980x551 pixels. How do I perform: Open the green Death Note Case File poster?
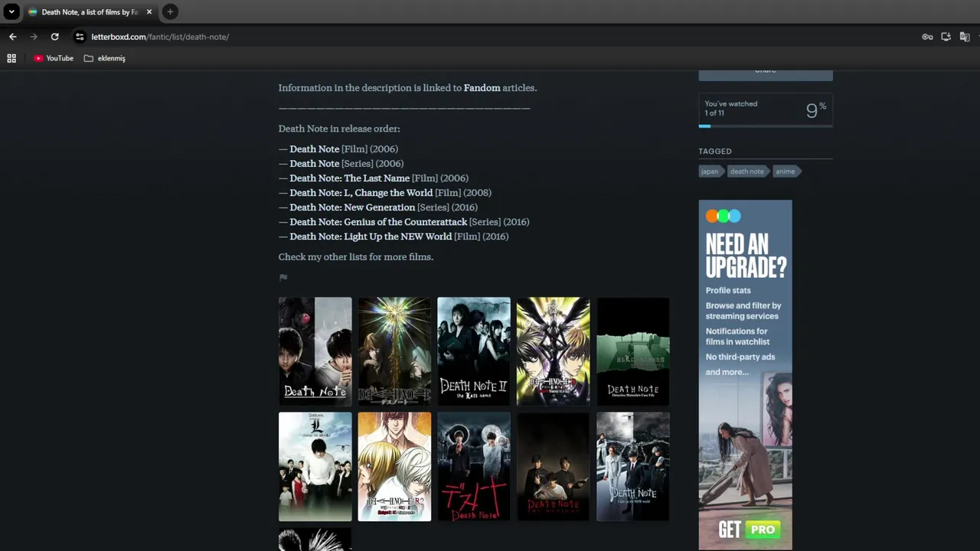click(x=632, y=351)
